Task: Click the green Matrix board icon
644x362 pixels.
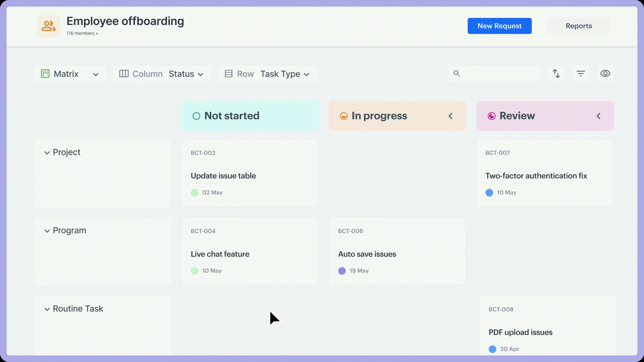Action: pos(45,74)
